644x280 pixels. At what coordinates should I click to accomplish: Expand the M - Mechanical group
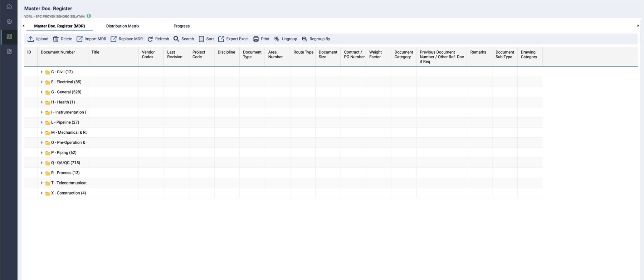pyautogui.click(x=42, y=132)
